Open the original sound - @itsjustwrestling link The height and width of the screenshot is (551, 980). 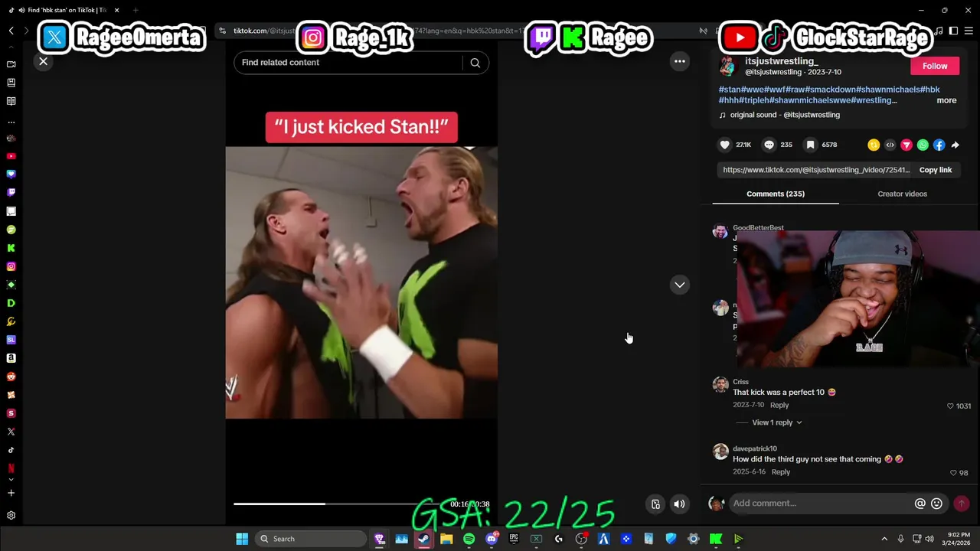click(785, 115)
